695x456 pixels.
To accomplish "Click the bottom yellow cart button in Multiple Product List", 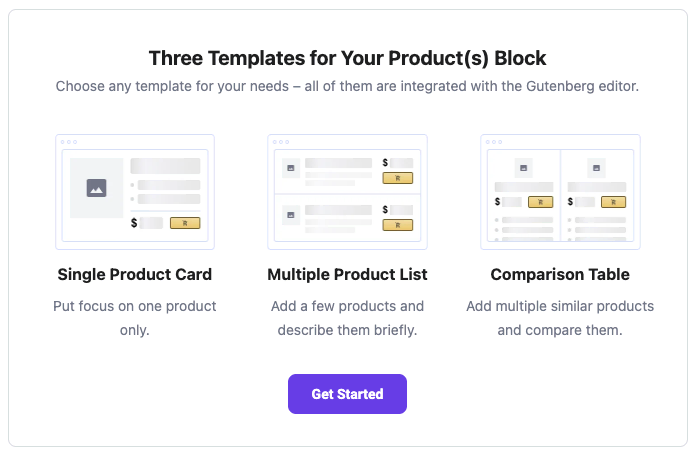I will 397,225.
